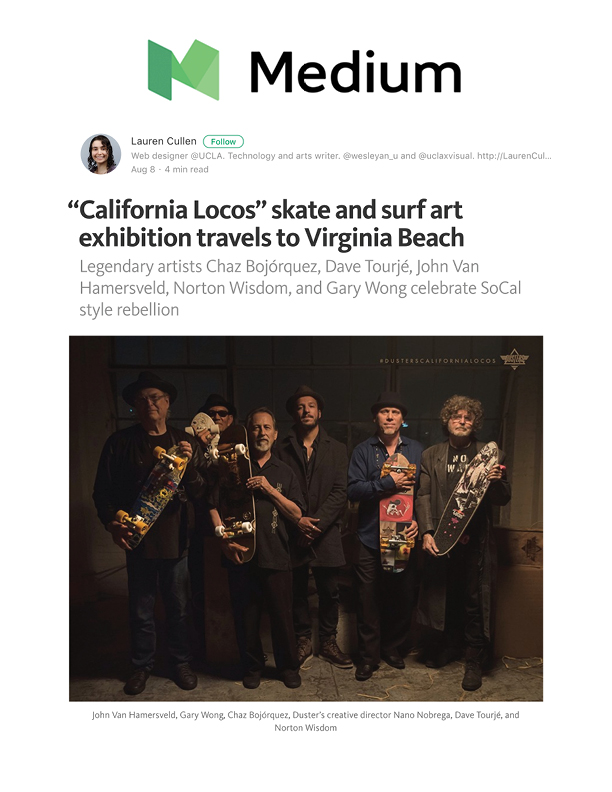Click the article subtitle about legendary artists
This screenshot has width=612, height=792.
point(300,288)
